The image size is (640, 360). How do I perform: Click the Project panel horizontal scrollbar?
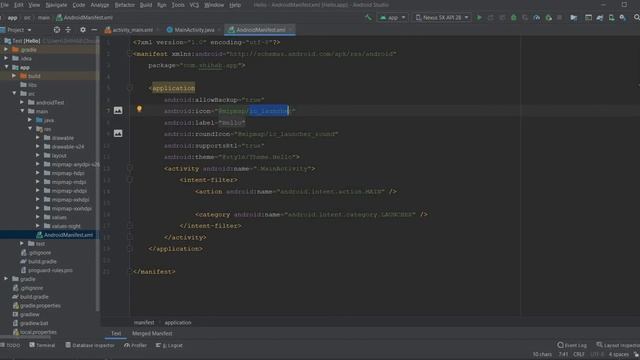(x=25, y=337)
